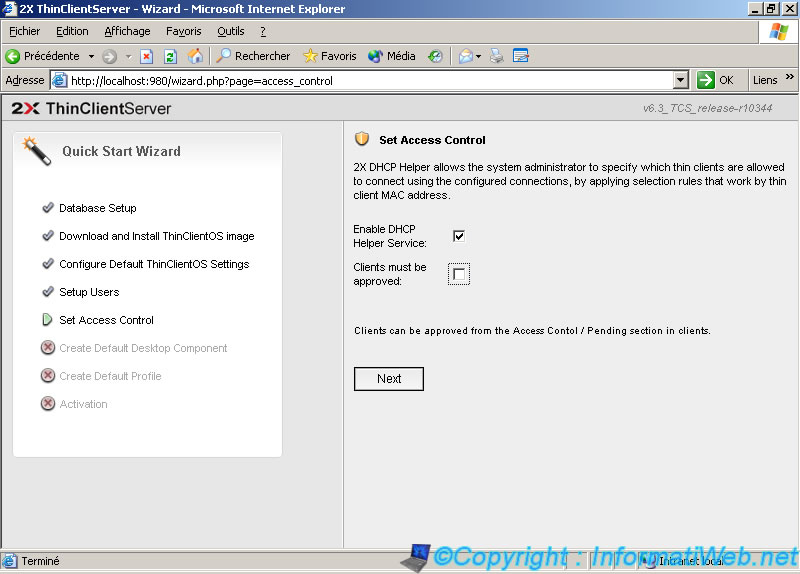This screenshot has height=574, width=800.
Task: Click the checkmark beside Setup Users
Action: [x=48, y=292]
